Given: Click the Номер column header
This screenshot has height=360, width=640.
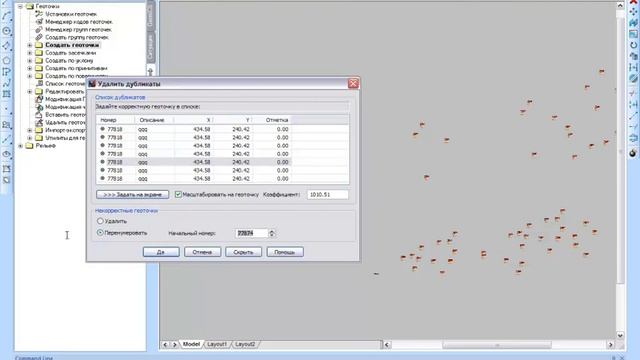Looking at the screenshot, I should coord(116,120).
